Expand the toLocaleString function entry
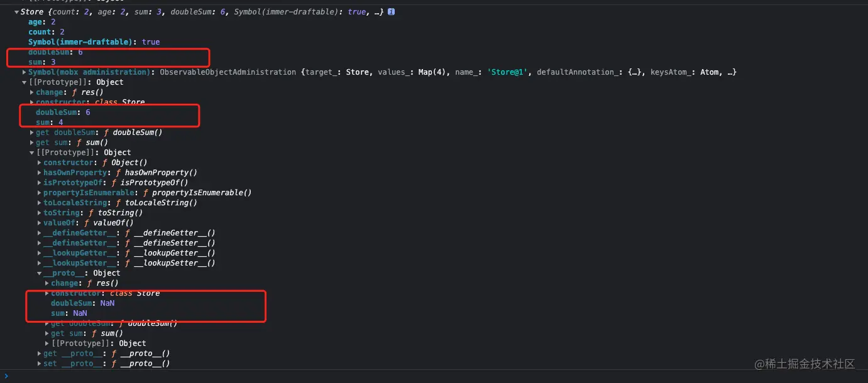868x383 pixels. click(x=40, y=203)
